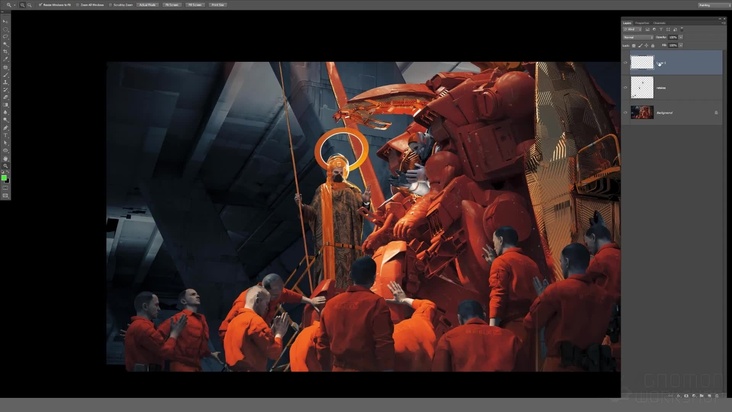Open the Layers panel flyout menu
This screenshot has width=732, height=412.
(x=724, y=23)
